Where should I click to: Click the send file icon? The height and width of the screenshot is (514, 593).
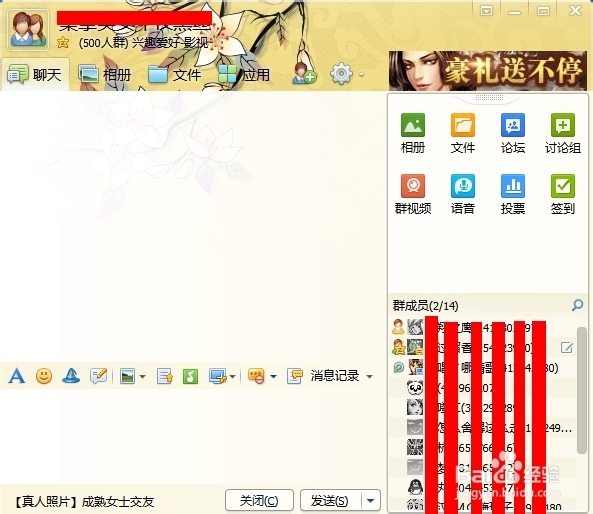[165, 376]
